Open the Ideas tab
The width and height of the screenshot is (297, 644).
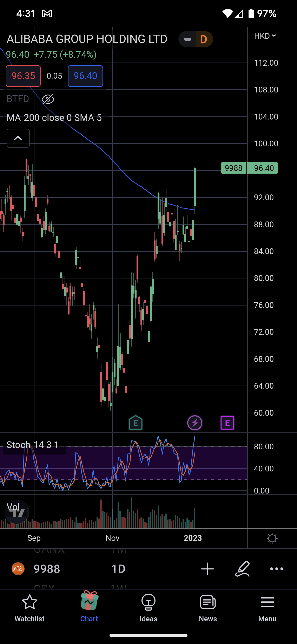(x=148, y=608)
